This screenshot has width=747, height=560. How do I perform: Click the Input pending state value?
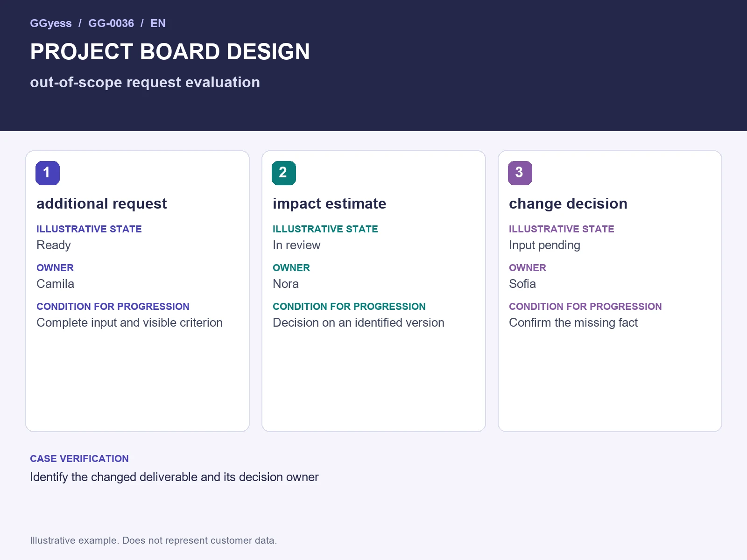pyautogui.click(x=544, y=245)
